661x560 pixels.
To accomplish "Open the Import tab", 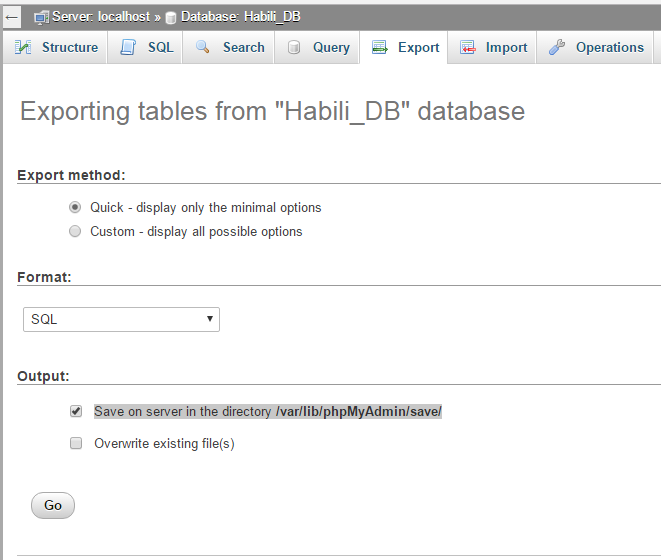I will [x=506, y=47].
